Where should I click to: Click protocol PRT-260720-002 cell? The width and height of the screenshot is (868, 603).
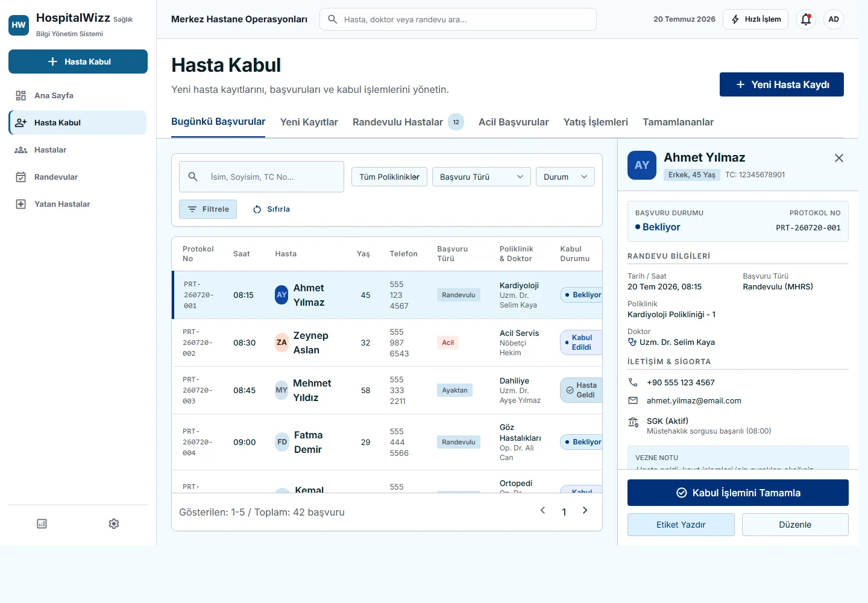(x=198, y=343)
